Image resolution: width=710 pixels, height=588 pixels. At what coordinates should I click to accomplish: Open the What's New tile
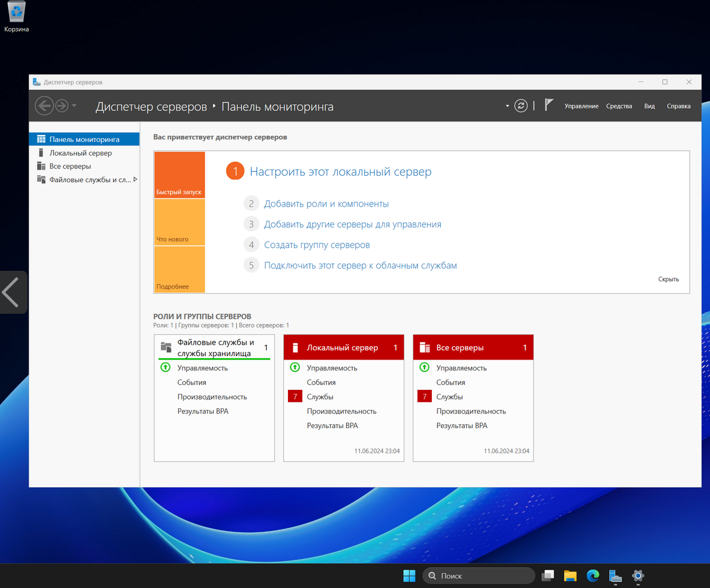click(x=179, y=222)
